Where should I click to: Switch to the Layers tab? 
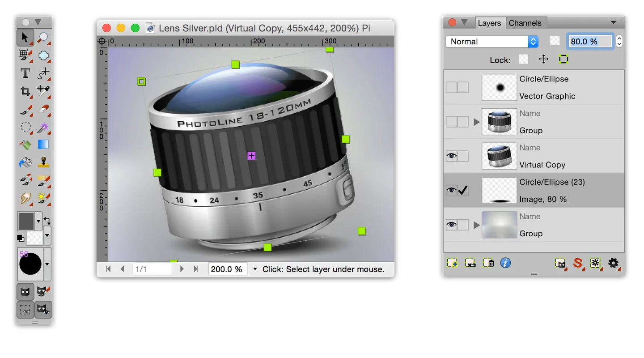tap(489, 23)
